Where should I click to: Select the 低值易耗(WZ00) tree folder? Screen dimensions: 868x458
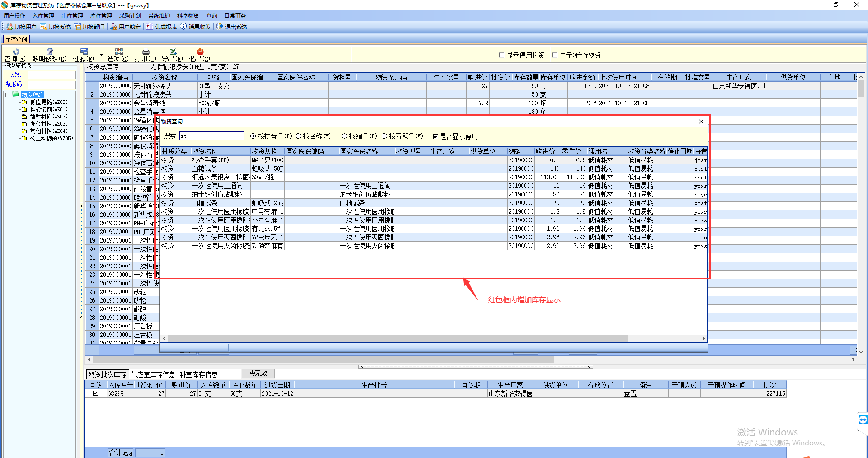(48, 102)
